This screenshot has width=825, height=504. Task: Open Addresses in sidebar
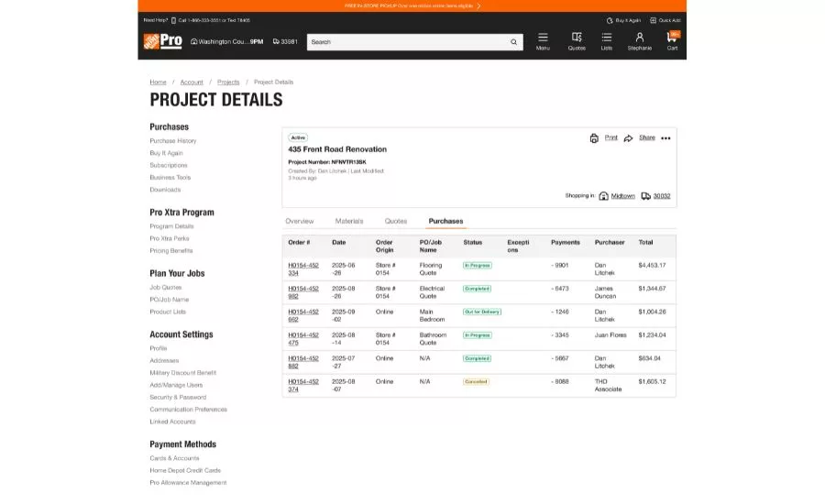click(164, 361)
